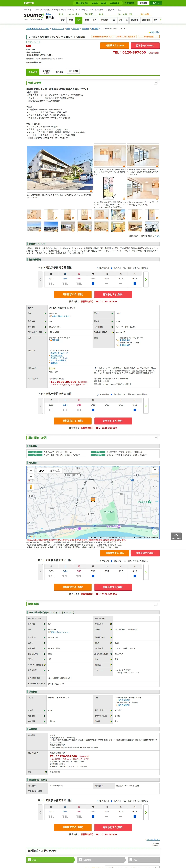The width and height of the screenshot is (186, 868).
Task: Switch to the エリア情報 tab
Action: tap(74, 71)
